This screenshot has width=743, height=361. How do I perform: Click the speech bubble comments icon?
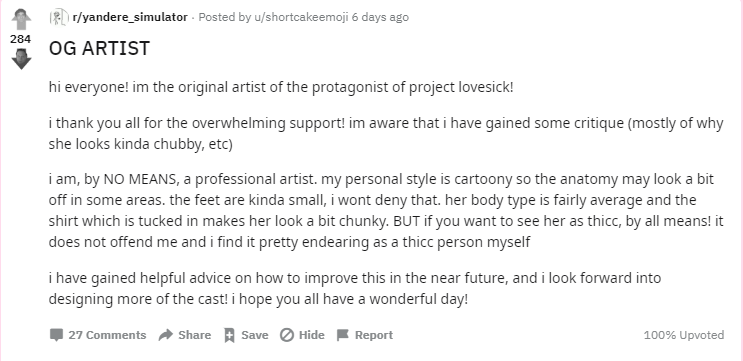56,335
